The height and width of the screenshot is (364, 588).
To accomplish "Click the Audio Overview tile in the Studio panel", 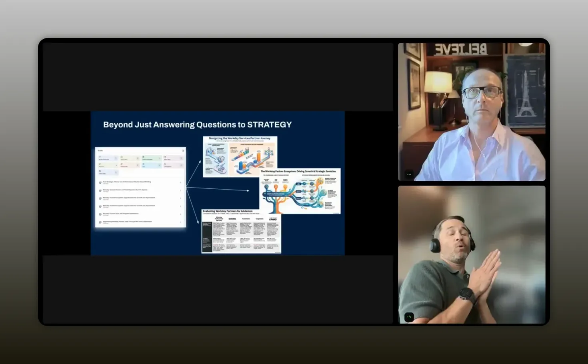I will coord(108,158).
